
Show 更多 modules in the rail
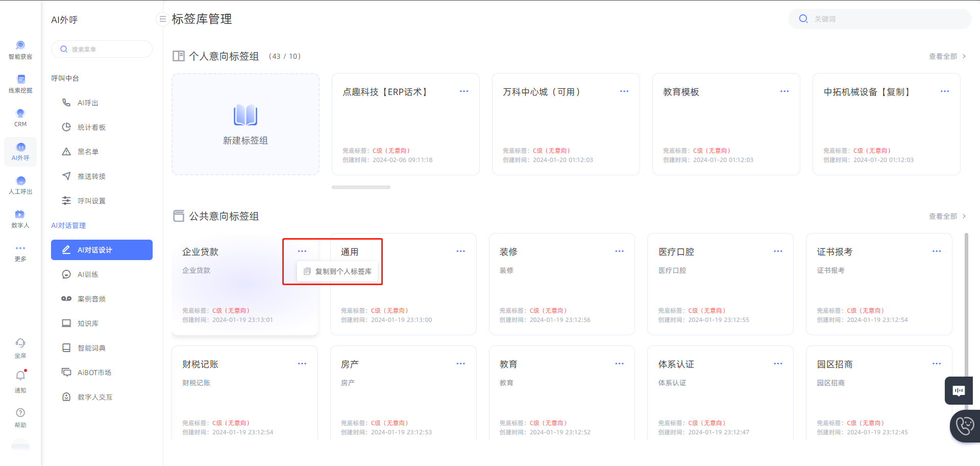(x=20, y=253)
